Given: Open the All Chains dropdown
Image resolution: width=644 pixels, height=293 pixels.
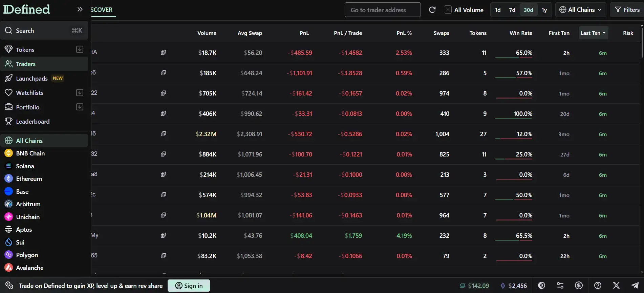Looking at the screenshot, I should tap(580, 10).
